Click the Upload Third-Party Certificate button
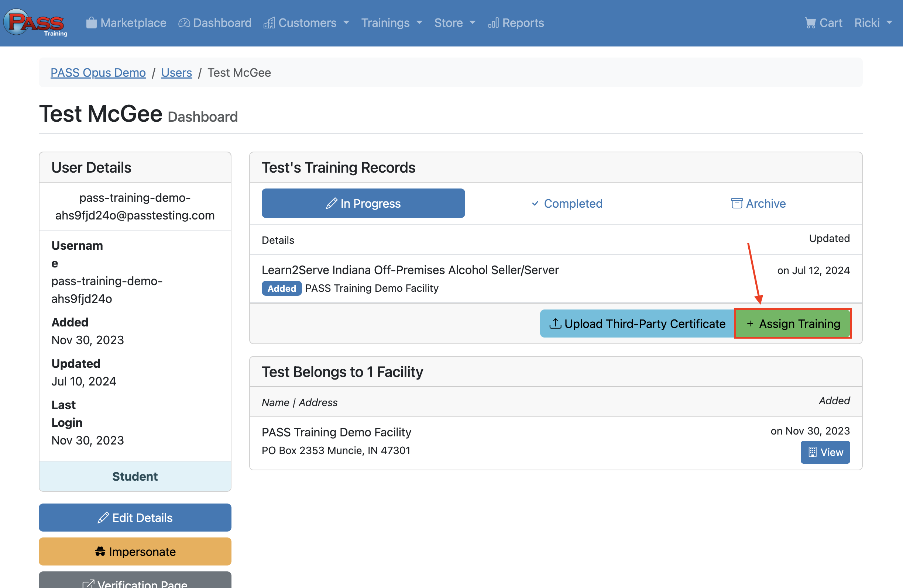903x588 pixels. point(637,324)
